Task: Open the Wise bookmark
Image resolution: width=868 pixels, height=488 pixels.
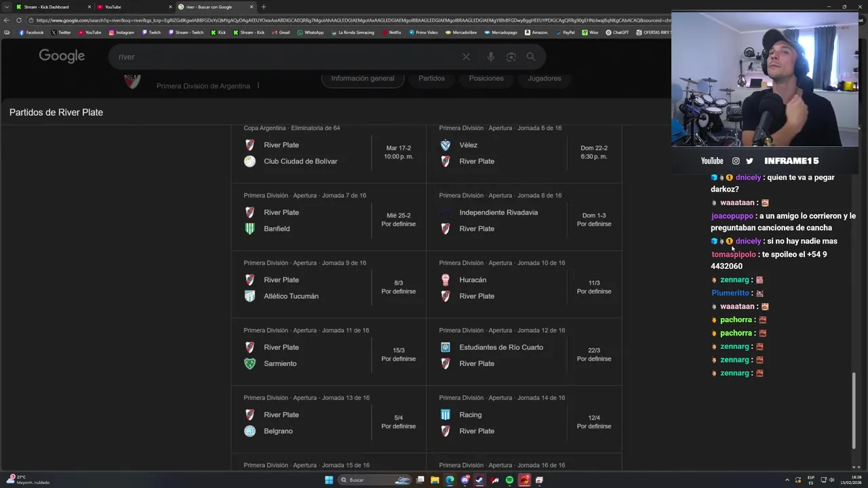Action: pos(590,33)
